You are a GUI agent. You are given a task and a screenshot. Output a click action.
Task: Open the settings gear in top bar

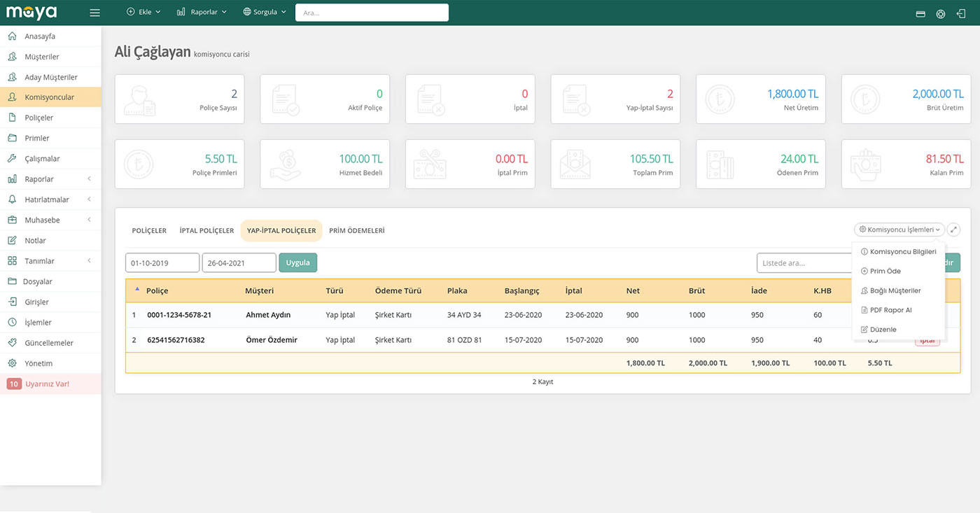941,13
